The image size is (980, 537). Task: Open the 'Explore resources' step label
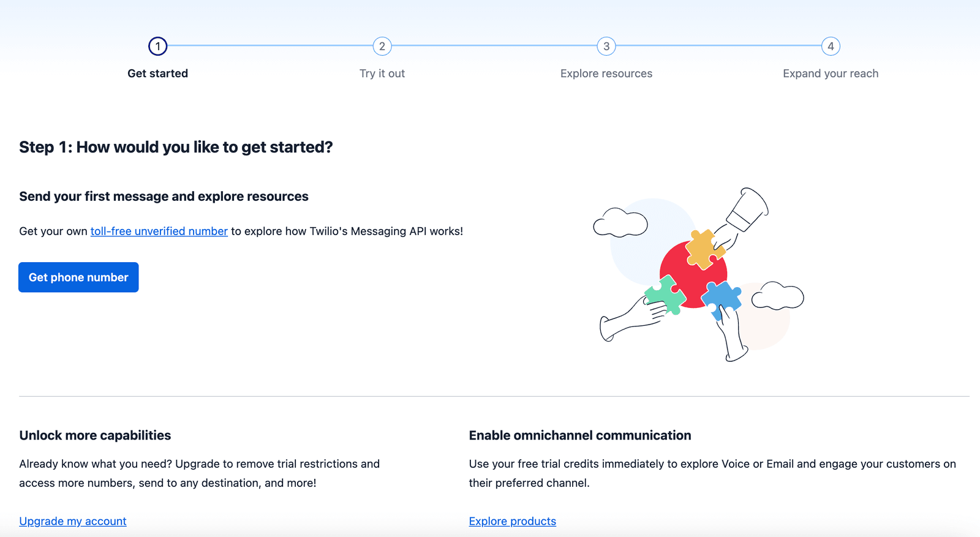606,73
